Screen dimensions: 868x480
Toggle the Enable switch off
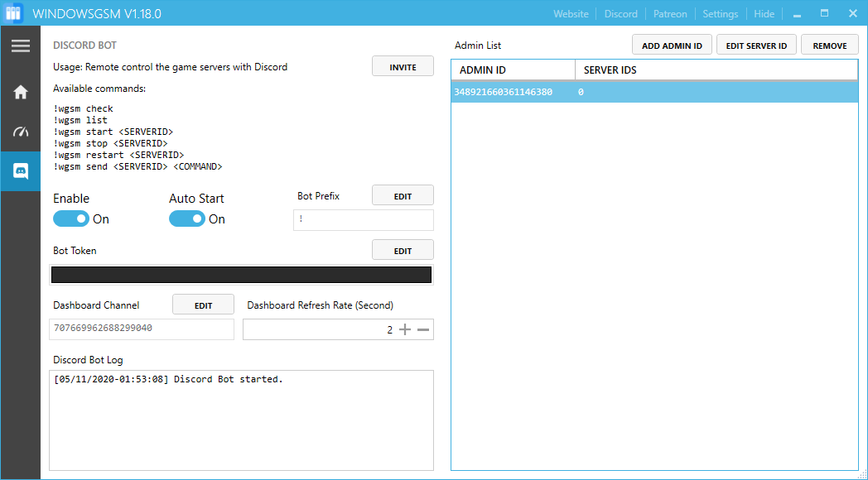pyautogui.click(x=71, y=218)
